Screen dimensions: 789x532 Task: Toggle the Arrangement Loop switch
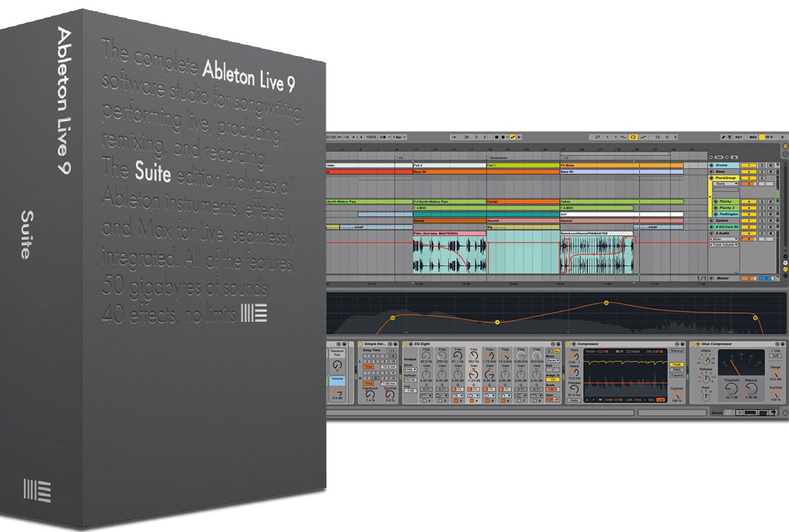click(x=633, y=137)
